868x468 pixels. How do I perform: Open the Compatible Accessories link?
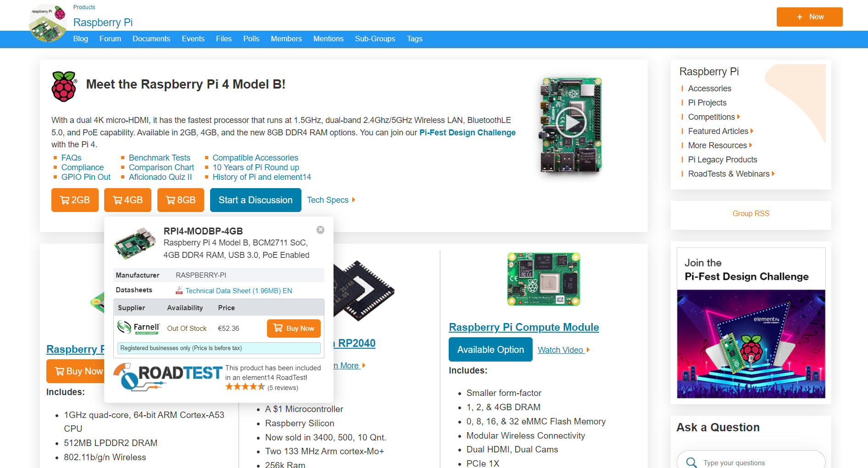pyautogui.click(x=255, y=158)
